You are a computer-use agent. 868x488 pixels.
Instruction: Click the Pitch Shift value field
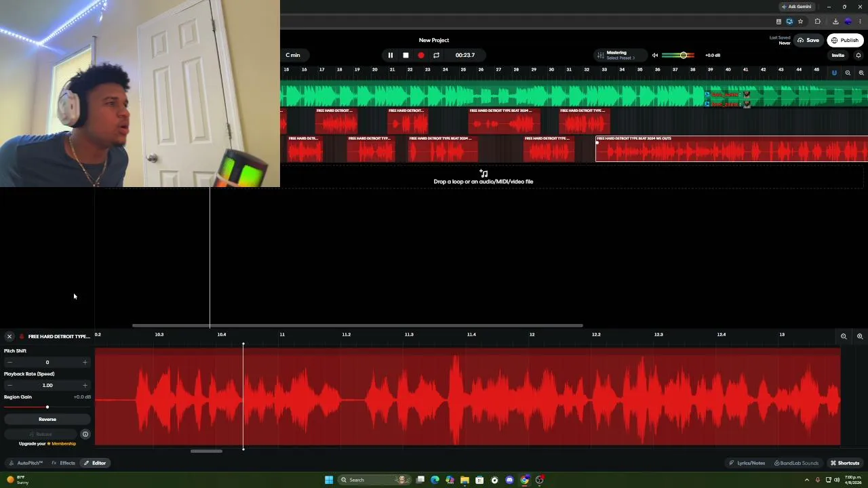coord(47,363)
